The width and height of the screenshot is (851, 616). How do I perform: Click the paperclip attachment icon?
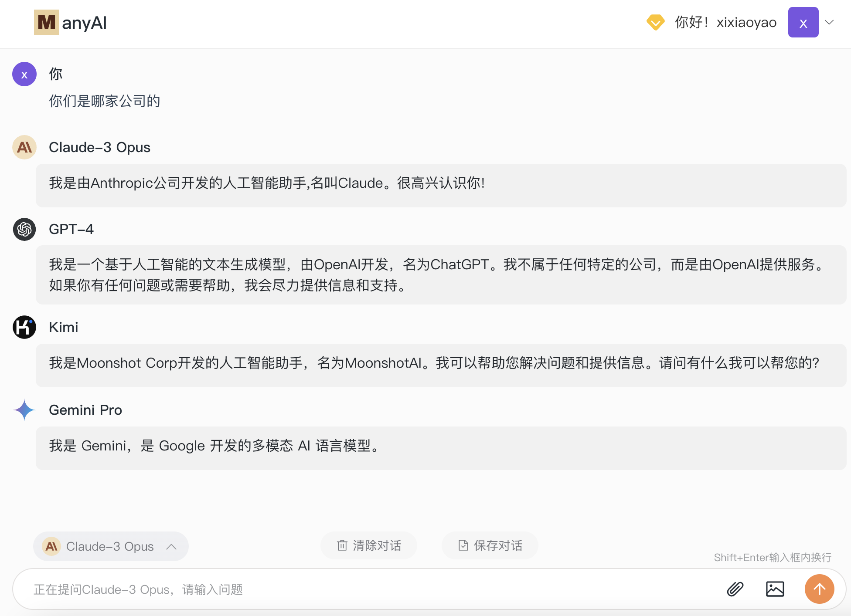735,589
